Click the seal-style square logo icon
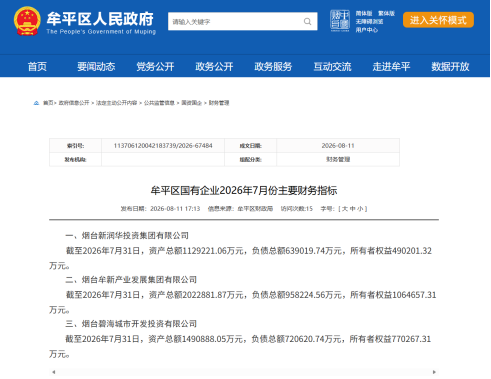This screenshot has width=491, height=379. [x=340, y=20]
